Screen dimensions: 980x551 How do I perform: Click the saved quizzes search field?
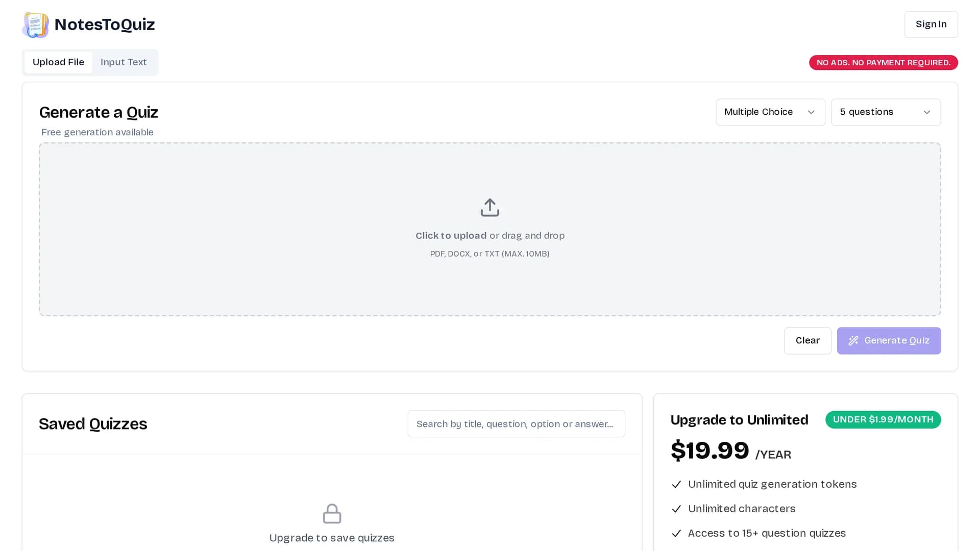pos(516,424)
